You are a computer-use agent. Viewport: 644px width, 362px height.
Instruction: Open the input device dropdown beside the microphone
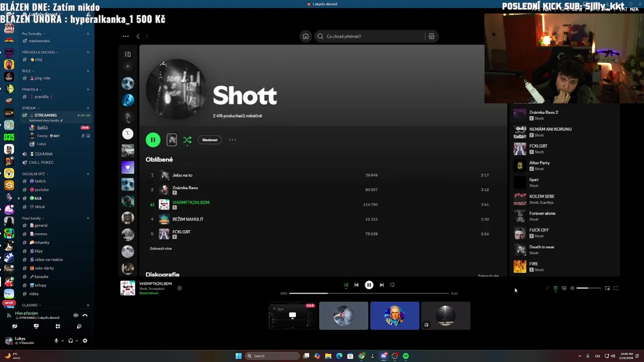[62, 341]
